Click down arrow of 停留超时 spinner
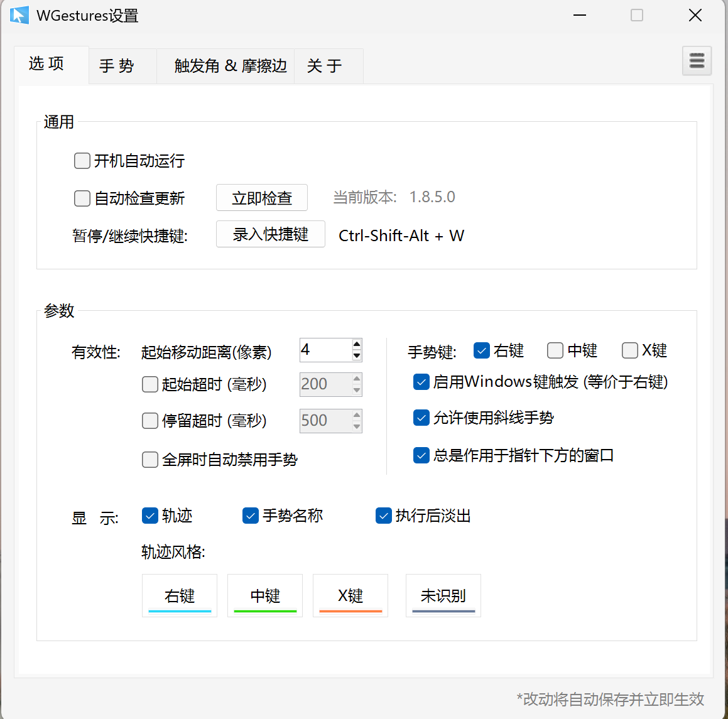This screenshot has height=719, width=728. (357, 426)
